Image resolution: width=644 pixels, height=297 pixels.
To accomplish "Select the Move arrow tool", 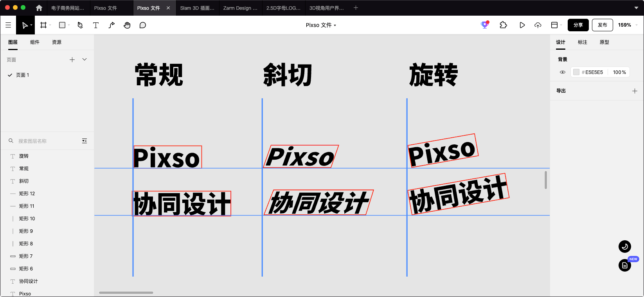I will (x=25, y=25).
